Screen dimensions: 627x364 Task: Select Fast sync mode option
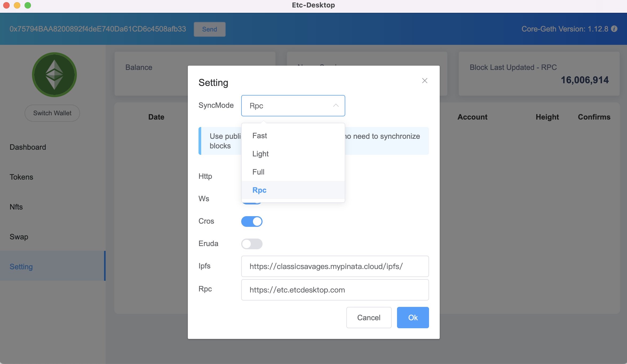(293, 136)
